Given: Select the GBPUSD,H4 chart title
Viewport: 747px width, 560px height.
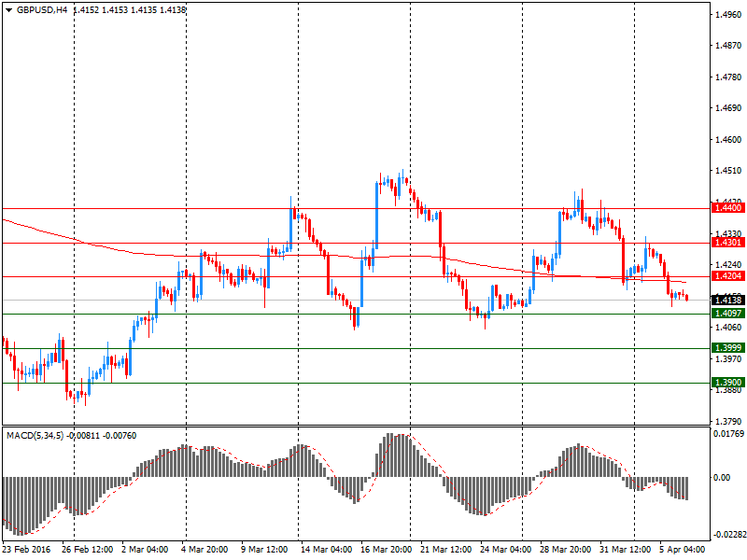Looking at the screenshot, I should pyautogui.click(x=42, y=9).
